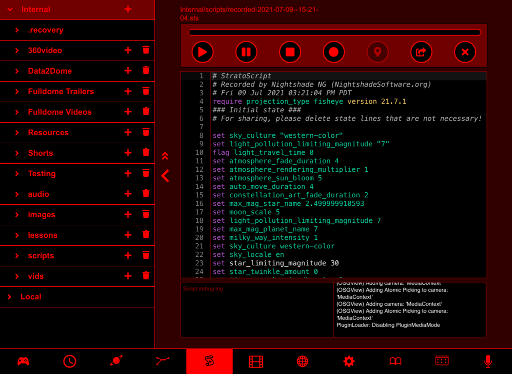The height and width of the screenshot is (374, 512).
Task: Add item to audio folder
Action: click(x=128, y=194)
